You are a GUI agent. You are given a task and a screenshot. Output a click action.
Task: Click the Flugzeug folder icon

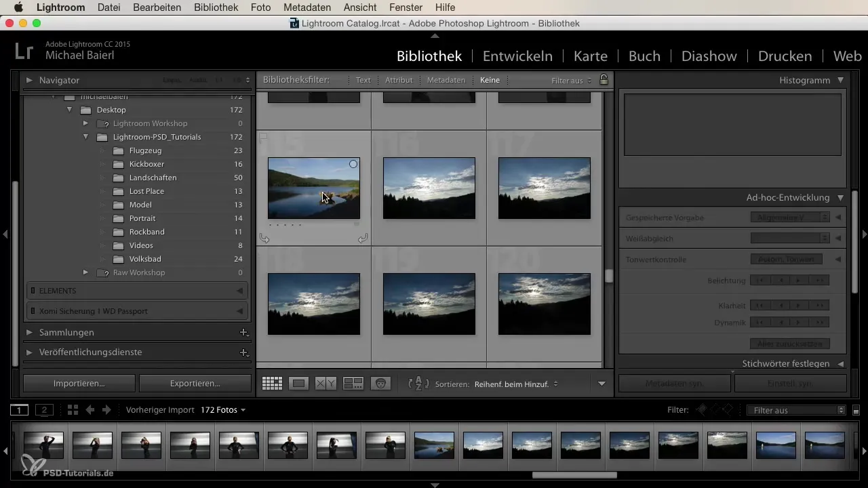[x=119, y=150]
